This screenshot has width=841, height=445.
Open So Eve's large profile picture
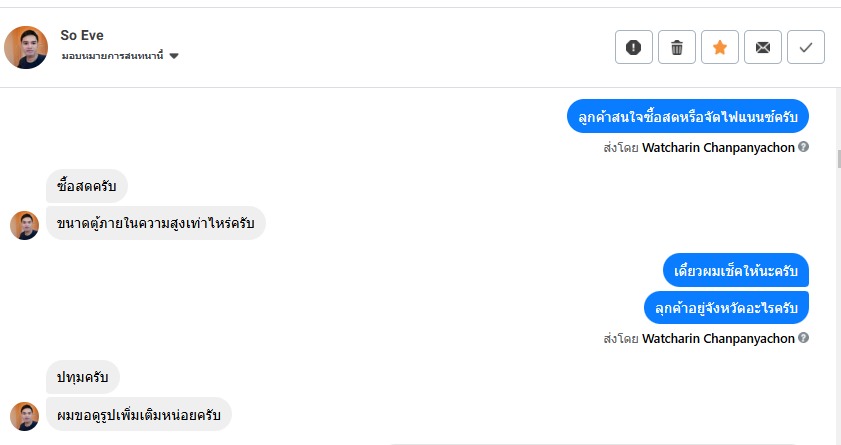(x=26, y=47)
